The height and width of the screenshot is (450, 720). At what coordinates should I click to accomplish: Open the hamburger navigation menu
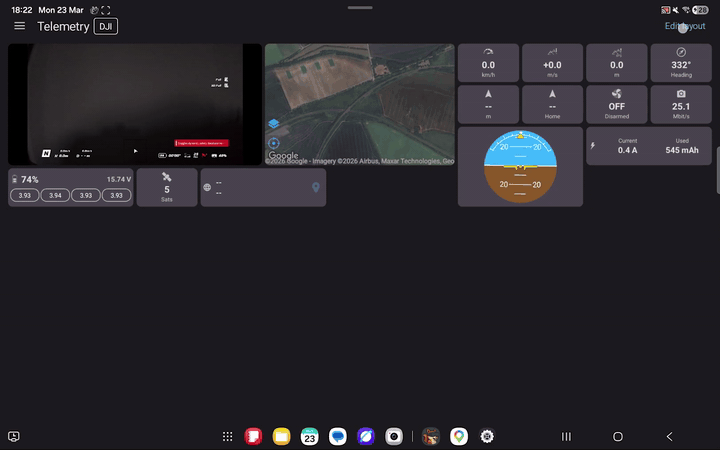[19, 26]
